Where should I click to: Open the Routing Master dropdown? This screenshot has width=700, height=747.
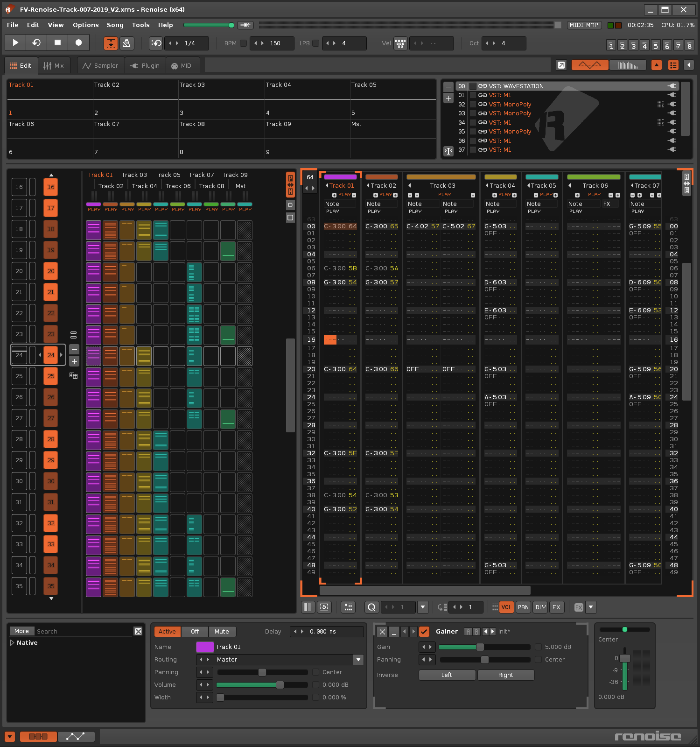coord(358,659)
